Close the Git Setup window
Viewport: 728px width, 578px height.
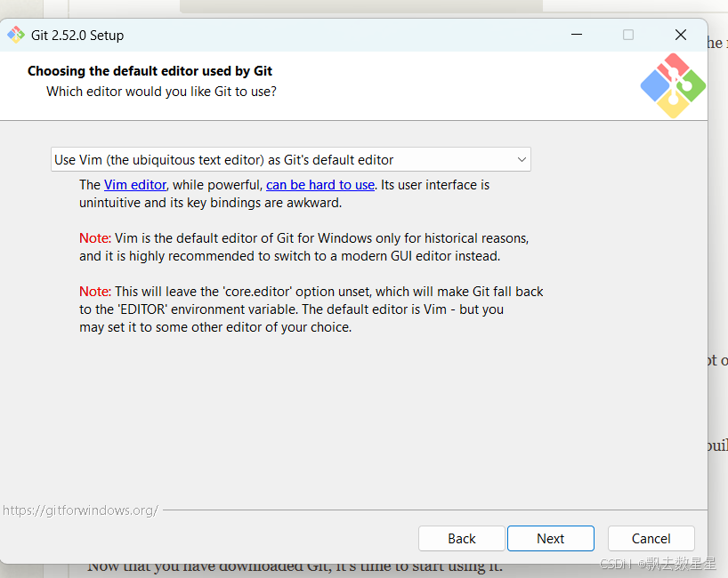click(x=681, y=35)
